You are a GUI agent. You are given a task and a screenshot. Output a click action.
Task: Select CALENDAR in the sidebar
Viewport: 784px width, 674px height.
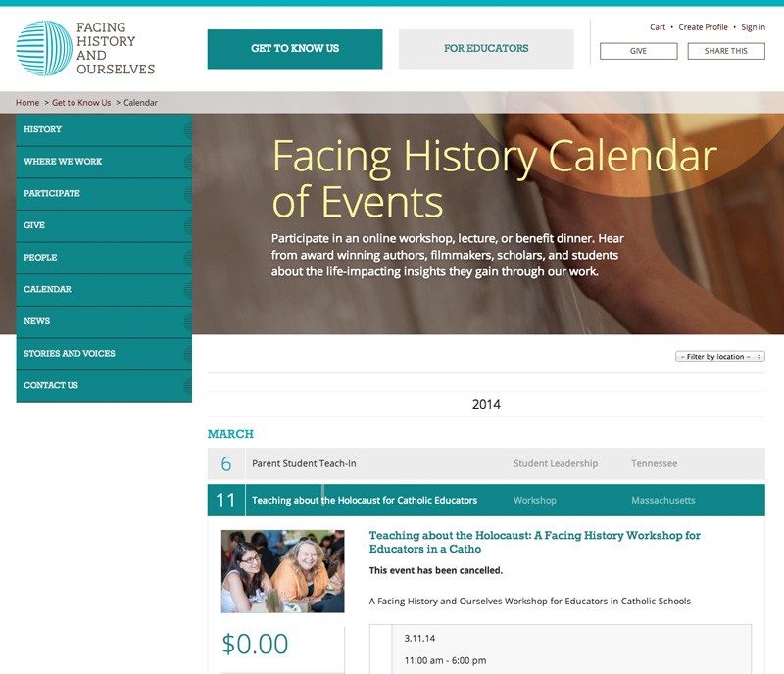[46, 289]
